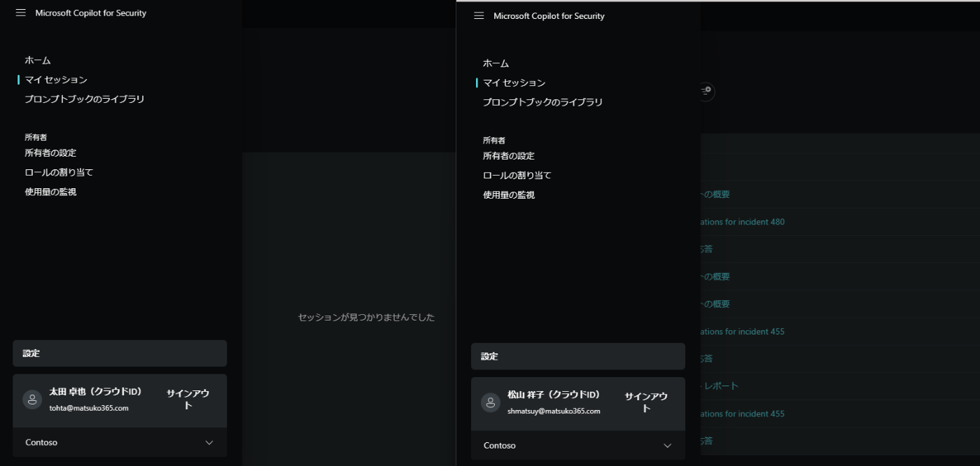
Task: Click the Microsoft Copilot for Security title, 松山 window
Action: 549,15
